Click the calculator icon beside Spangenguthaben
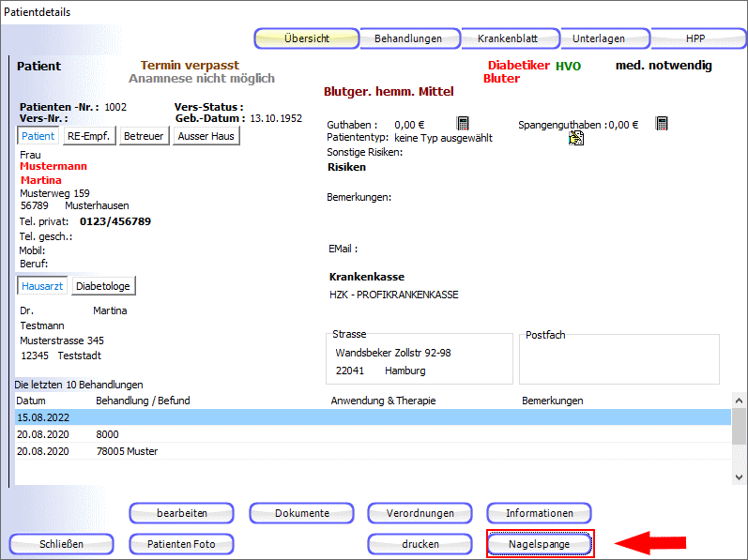Screen dimensions: 748x560 662,124
